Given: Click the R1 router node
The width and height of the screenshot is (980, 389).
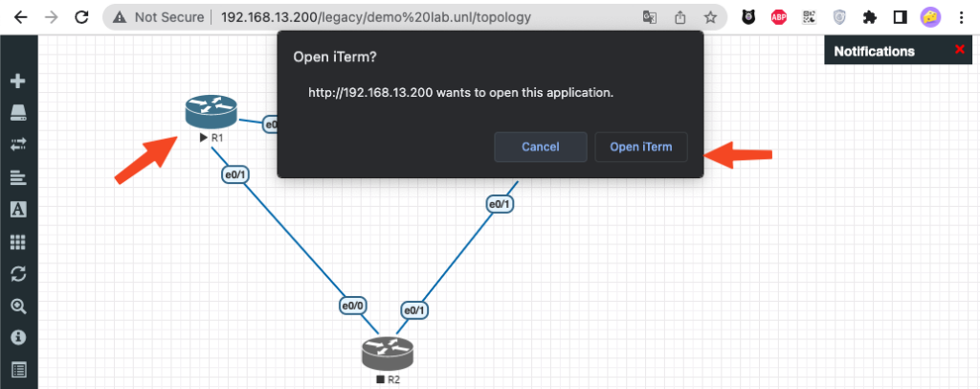Looking at the screenshot, I should point(212,111).
